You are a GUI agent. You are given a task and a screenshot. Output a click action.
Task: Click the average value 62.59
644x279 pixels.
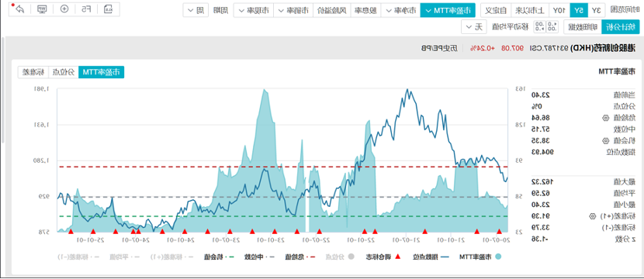[x=542, y=193]
